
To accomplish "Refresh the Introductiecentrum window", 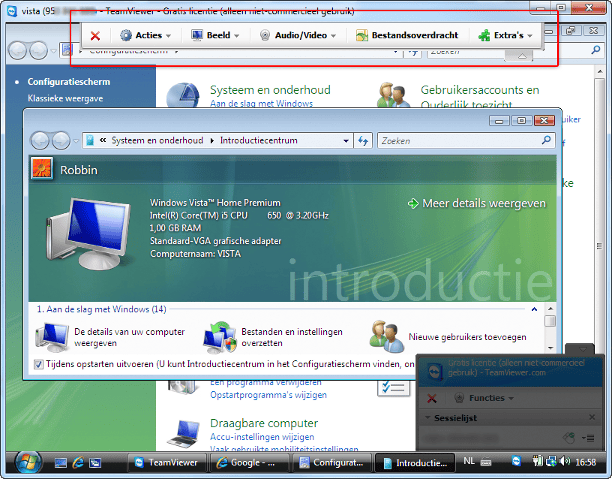I will point(363,141).
